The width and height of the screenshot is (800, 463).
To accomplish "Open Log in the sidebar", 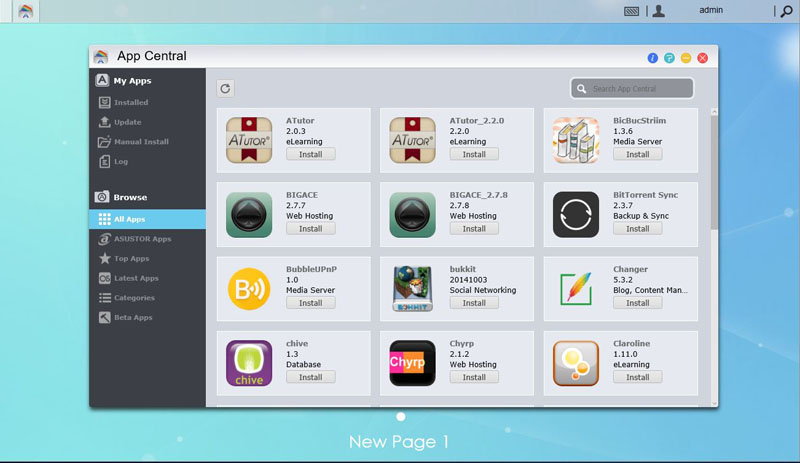I will click(x=147, y=161).
